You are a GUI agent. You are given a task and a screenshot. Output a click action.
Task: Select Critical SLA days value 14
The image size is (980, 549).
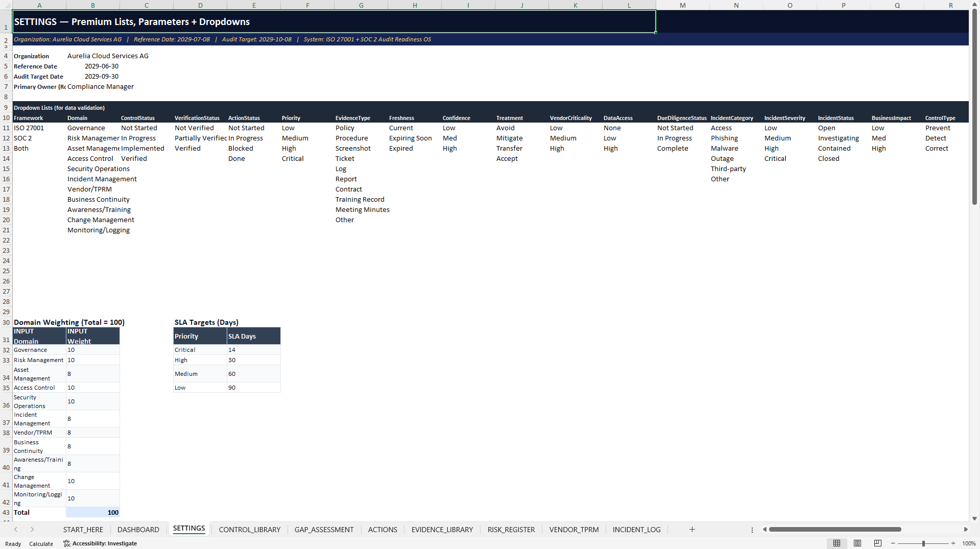point(254,350)
